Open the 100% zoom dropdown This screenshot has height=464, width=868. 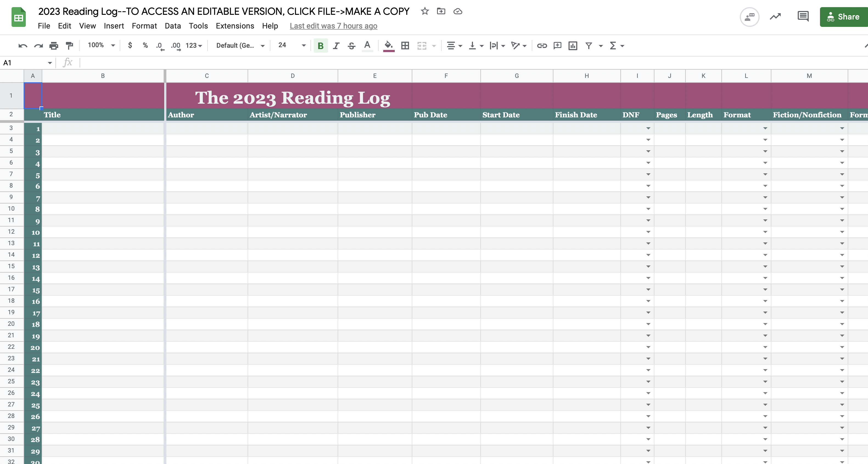click(x=101, y=45)
